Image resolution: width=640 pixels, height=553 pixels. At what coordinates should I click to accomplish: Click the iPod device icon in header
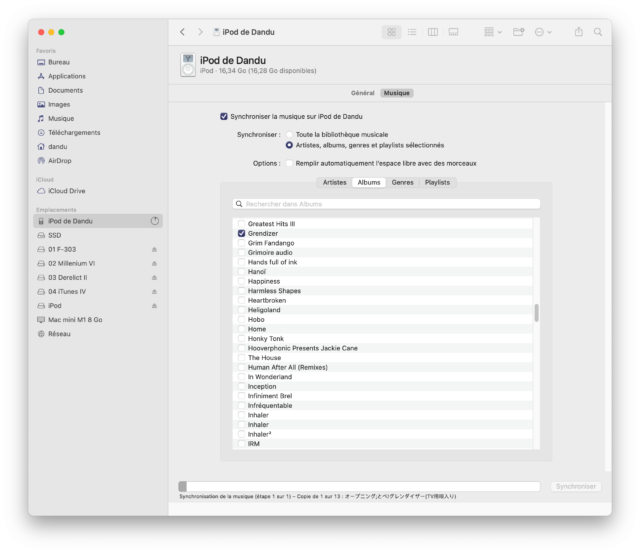[x=188, y=65]
